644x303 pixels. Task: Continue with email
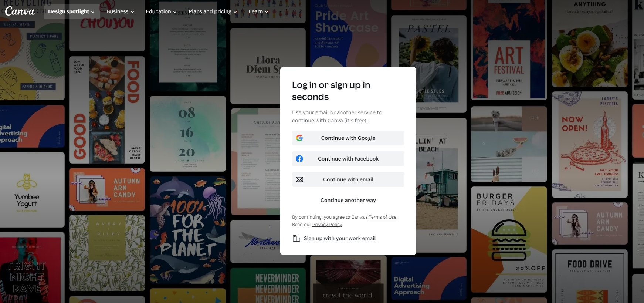348,179
